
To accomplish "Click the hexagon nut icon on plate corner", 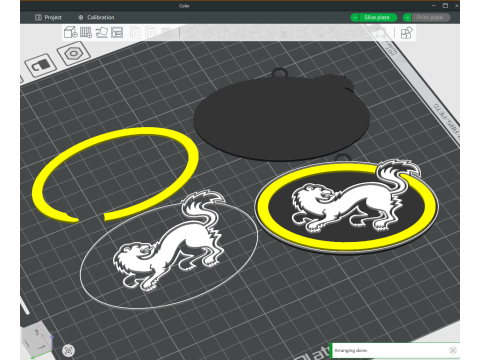I will pos(73,53).
